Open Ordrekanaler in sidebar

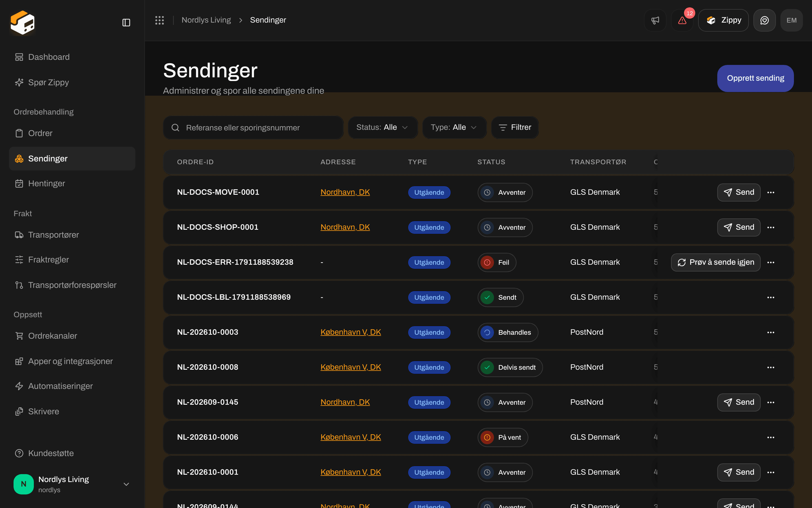(x=72, y=336)
